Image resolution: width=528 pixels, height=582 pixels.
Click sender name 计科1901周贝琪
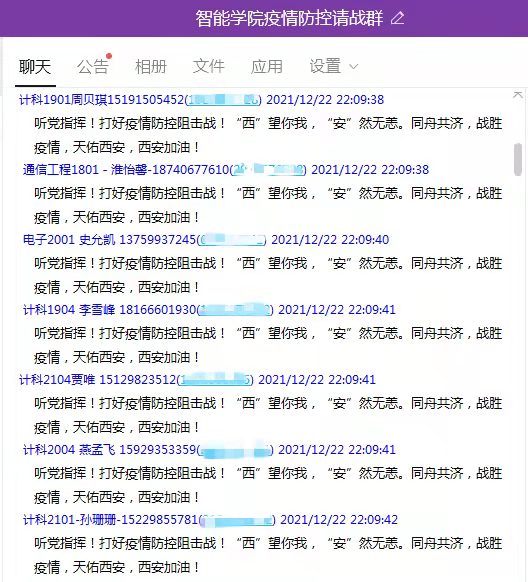tap(63, 99)
